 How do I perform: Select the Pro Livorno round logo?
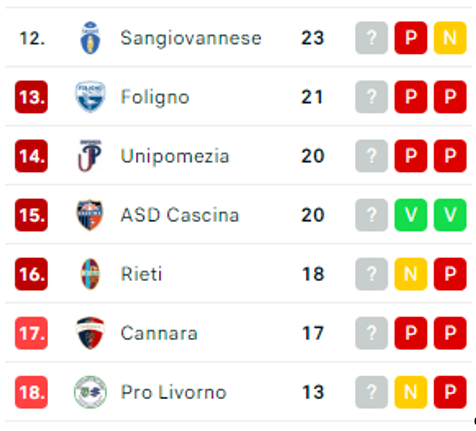(90, 392)
